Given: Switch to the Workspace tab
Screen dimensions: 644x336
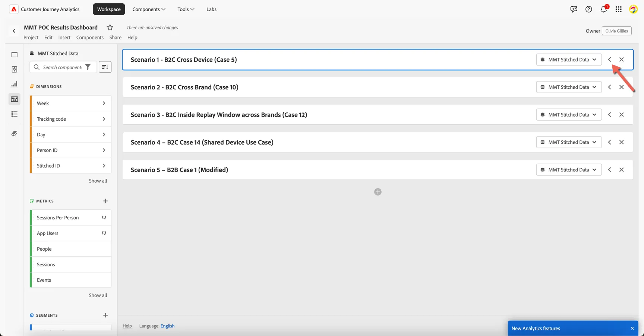Looking at the screenshot, I should click(x=109, y=9).
